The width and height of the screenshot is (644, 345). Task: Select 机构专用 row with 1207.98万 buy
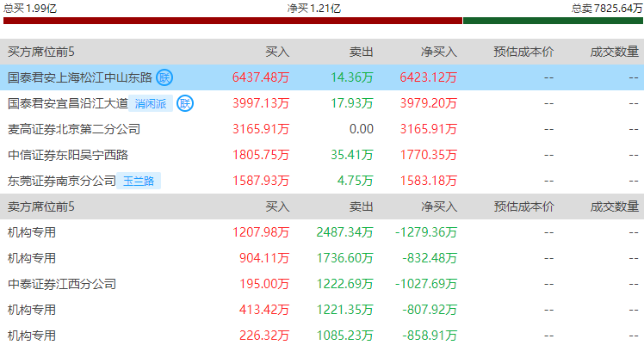[322, 232]
